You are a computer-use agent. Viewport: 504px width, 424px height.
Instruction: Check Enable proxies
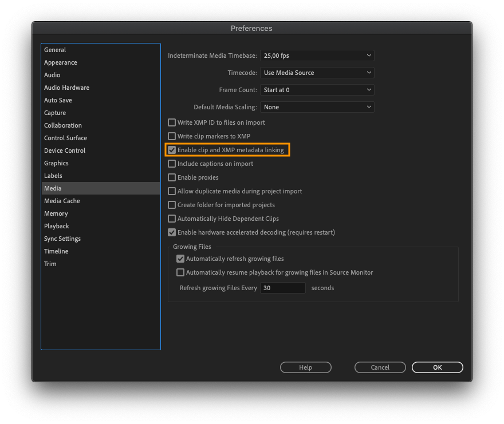click(172, 177)
